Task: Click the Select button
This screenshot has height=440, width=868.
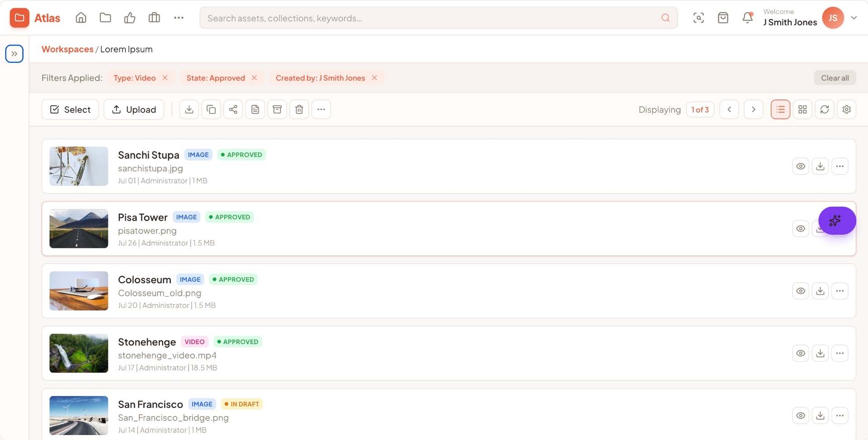Action: [70, 109]
